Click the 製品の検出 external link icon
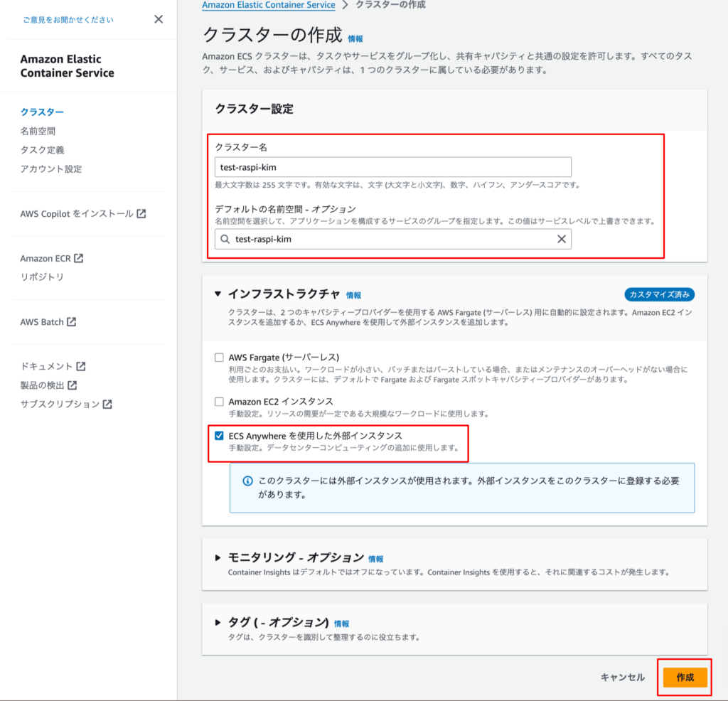Screen dimensions: 728x701 [72, 385]
